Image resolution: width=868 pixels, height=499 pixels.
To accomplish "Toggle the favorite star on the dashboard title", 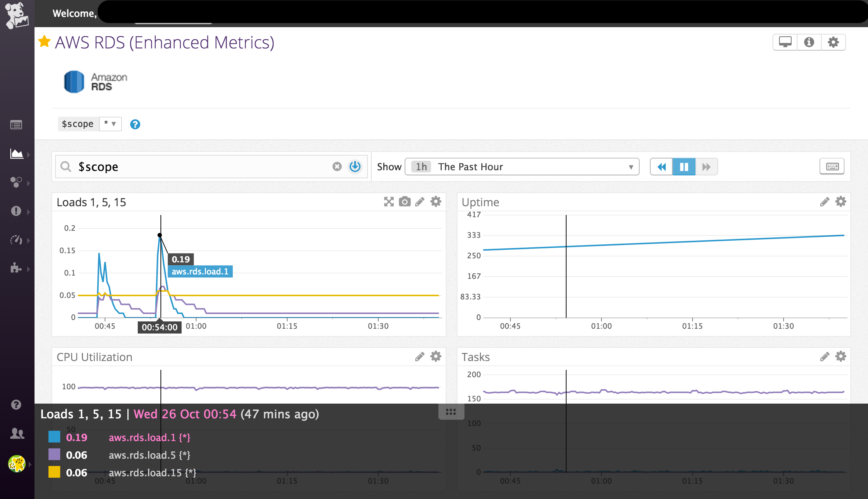I will [44, 42].
